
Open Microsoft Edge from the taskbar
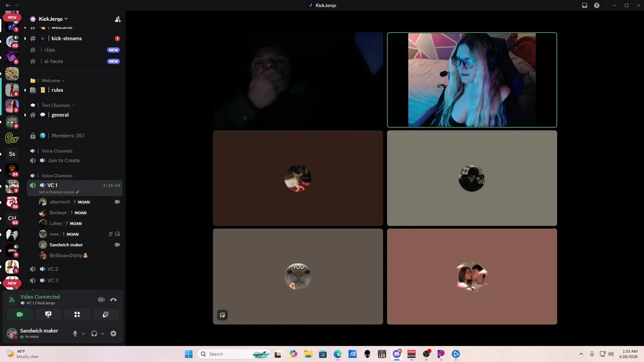338,354
